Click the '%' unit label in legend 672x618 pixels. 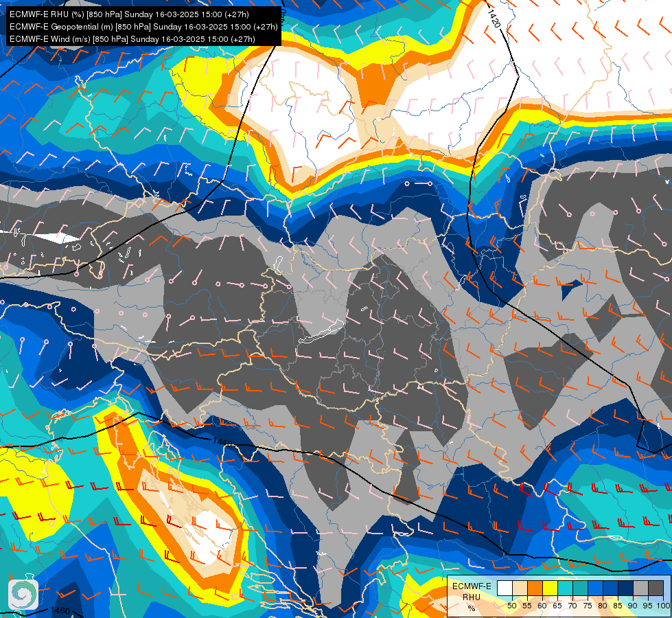click(472, 608)
